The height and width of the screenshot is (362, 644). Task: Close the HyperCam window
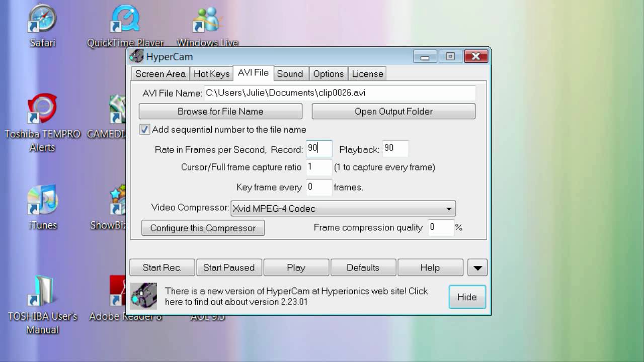click(x=475, y=56)
